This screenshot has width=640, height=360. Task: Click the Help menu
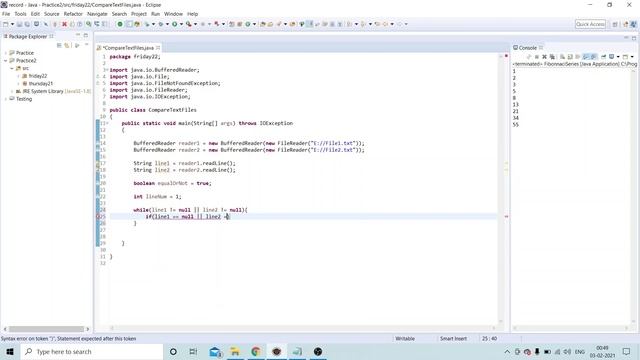click(192, 14)
